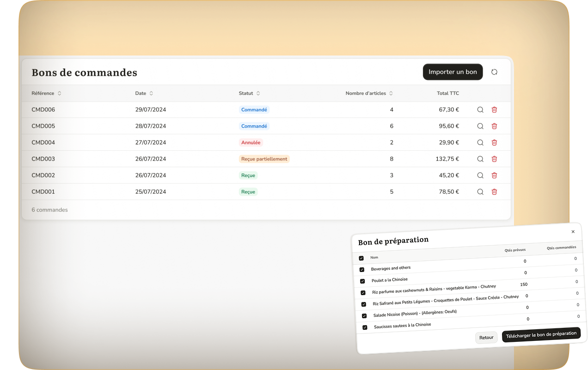Click the Importer un bon button
This screenshot has width=588, height=370.
453,72
